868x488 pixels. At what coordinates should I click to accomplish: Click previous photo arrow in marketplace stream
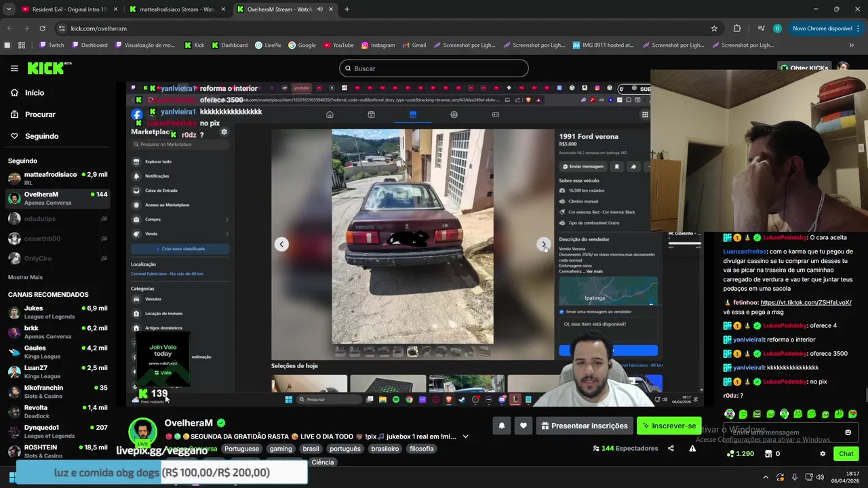coord(281,244)
